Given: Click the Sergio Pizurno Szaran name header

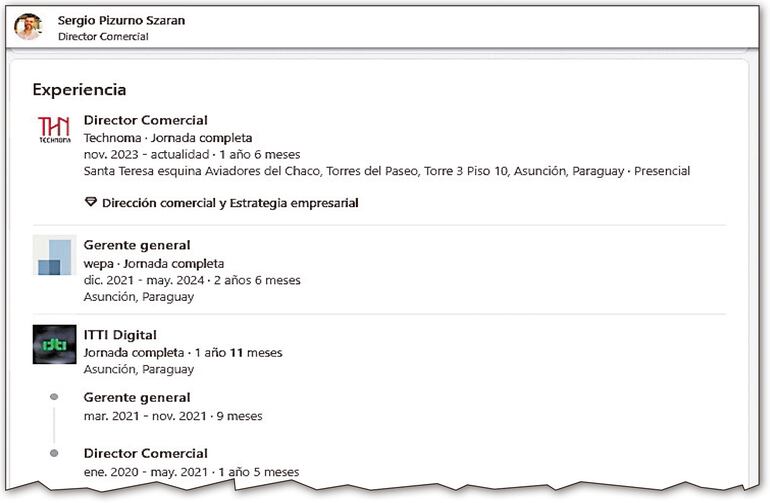Looking at the screenshot, I should click(x=121, y=20).
